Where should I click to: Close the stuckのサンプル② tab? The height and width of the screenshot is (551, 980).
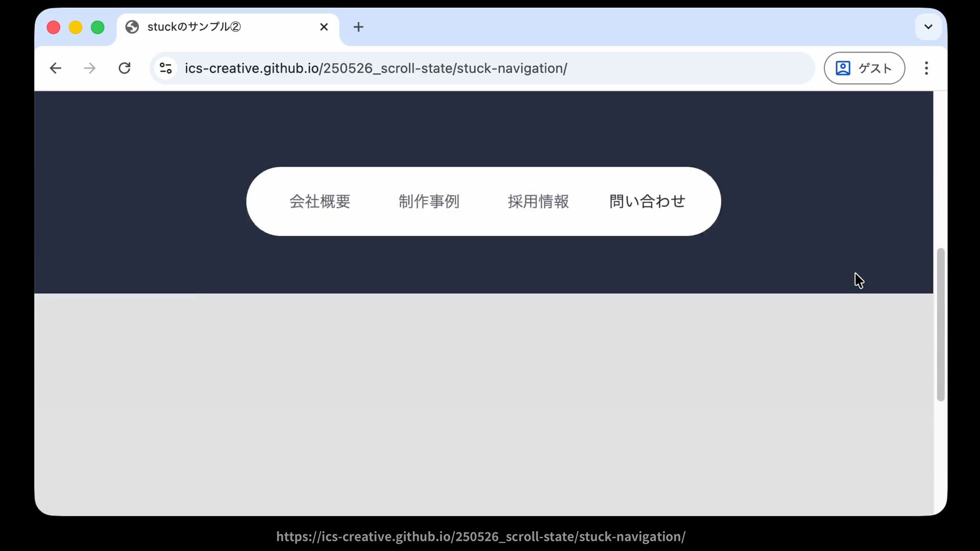tap(324, 27)
